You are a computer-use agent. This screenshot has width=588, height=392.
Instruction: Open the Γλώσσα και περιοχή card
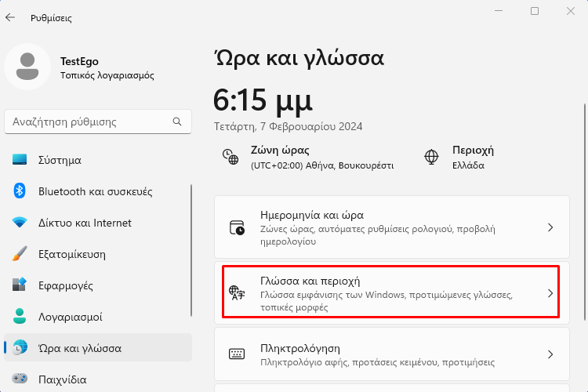(392, 292)
